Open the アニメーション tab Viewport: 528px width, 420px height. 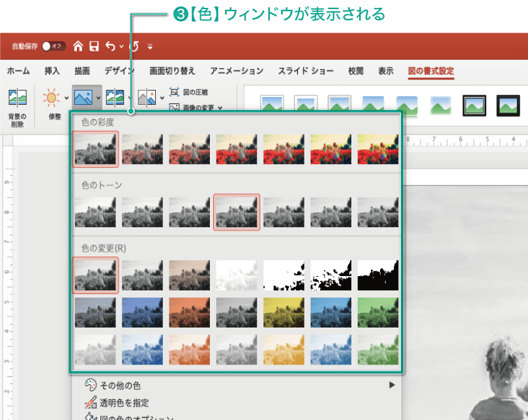point(237,71)
